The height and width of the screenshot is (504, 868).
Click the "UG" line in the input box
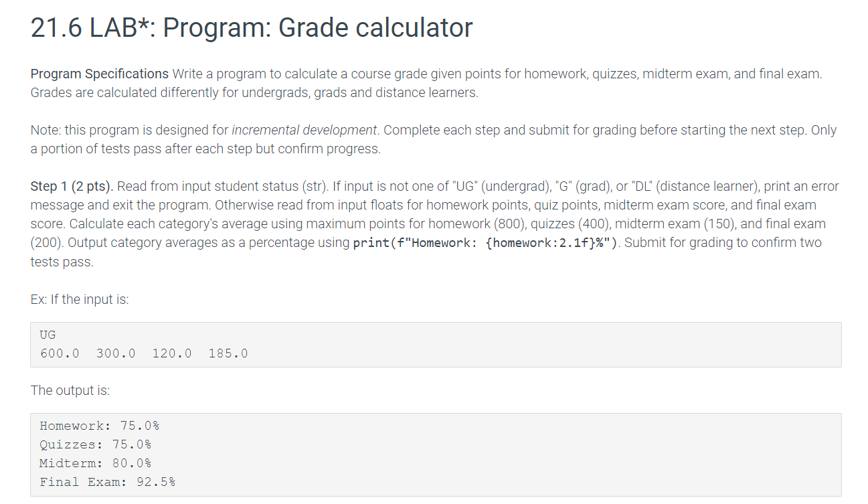[x=48, y=335]
